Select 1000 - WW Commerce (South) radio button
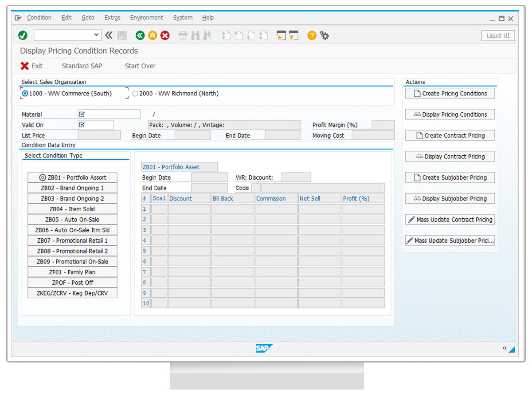Screen dimensions: 532x394 25,94
